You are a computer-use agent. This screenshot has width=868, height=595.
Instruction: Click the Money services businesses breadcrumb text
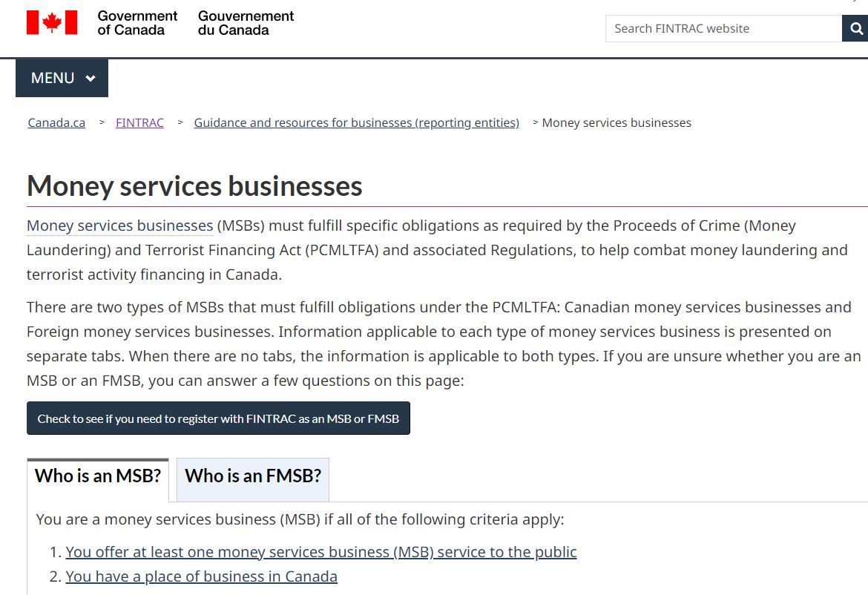(617, 123)
